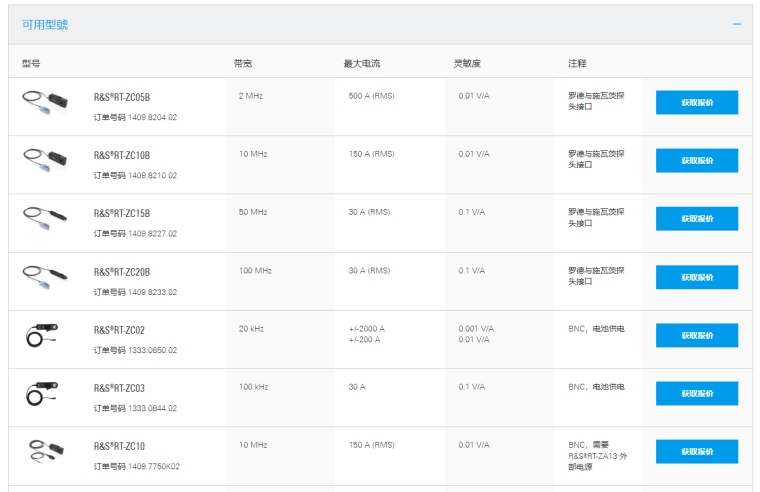Click the RT-ZC10B probe product image

(45, 159)
